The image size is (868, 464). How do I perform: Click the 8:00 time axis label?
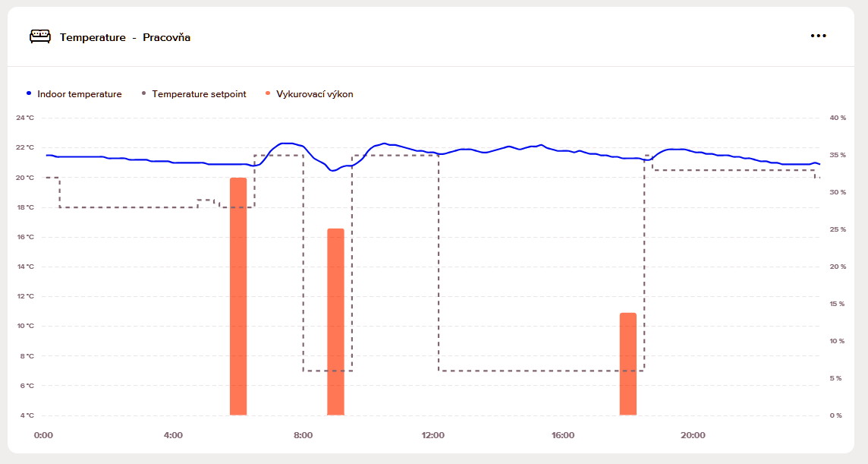click(x=303, y=435)
